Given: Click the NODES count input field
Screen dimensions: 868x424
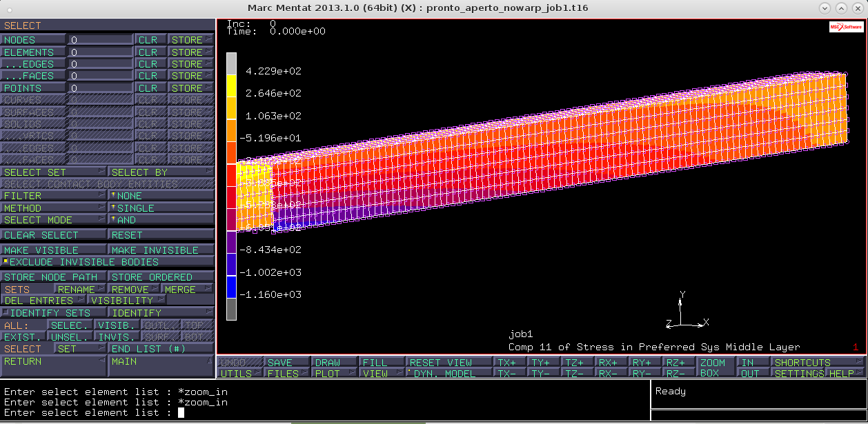Looking at the screenshot, I should pyautogui.click(x=100, y=40).
